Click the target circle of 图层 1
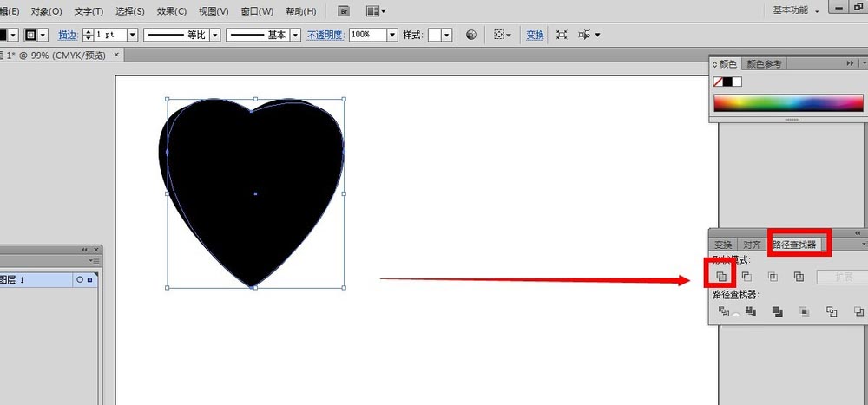Screen dimensions: 868x405 point(80,280)
